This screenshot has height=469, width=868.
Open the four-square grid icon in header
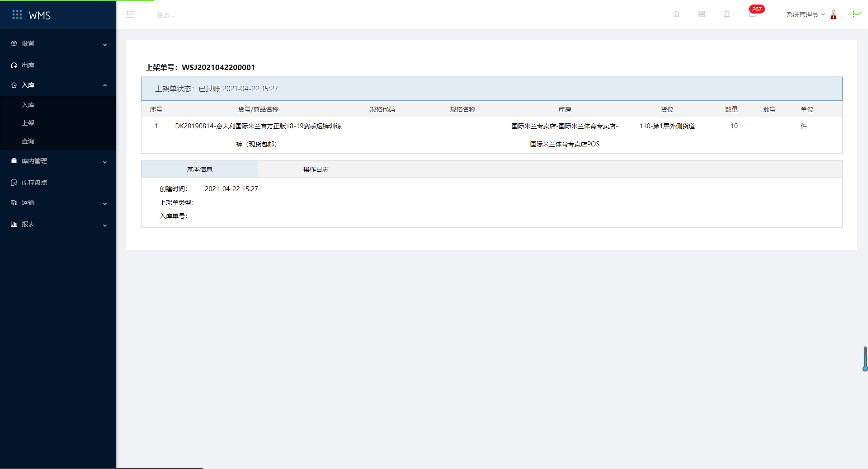click(x=702, y=14)
